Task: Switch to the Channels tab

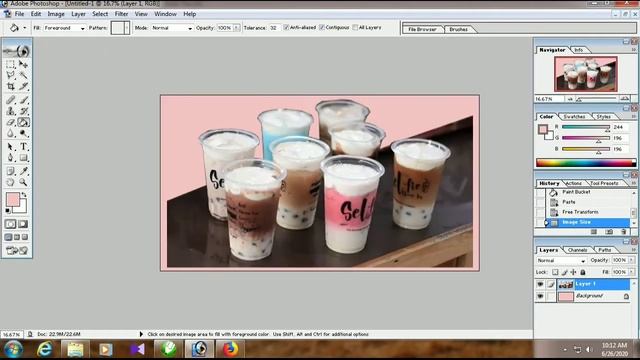Action: [x=578, y=250]
